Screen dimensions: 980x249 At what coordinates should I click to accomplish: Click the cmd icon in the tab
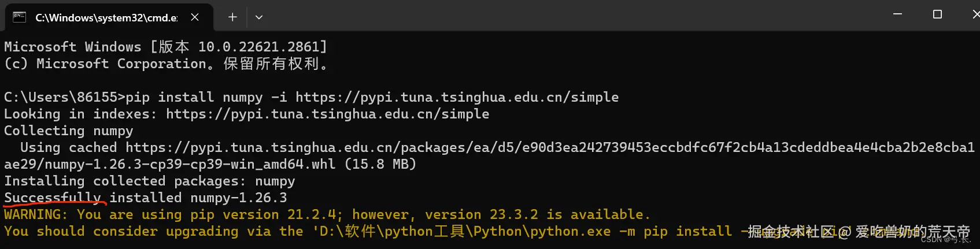pos(20,17)
